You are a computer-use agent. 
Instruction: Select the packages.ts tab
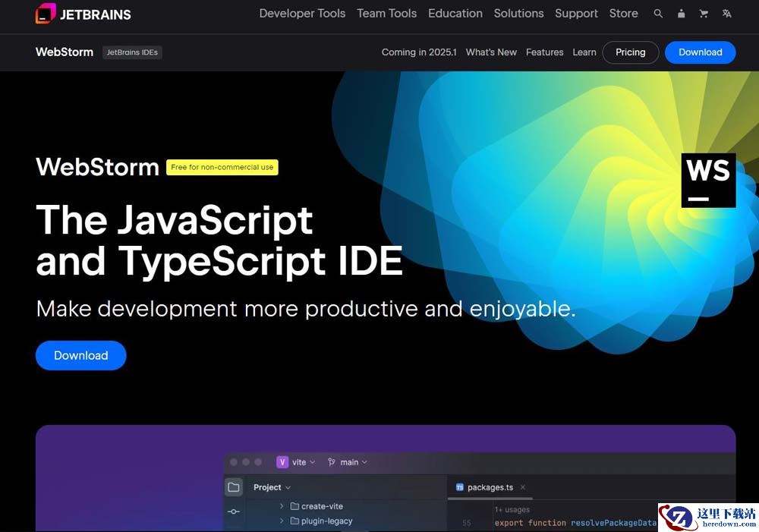click(x=490, y=487)
